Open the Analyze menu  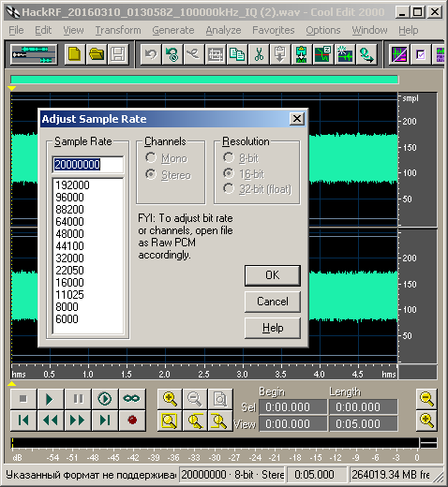223,30
